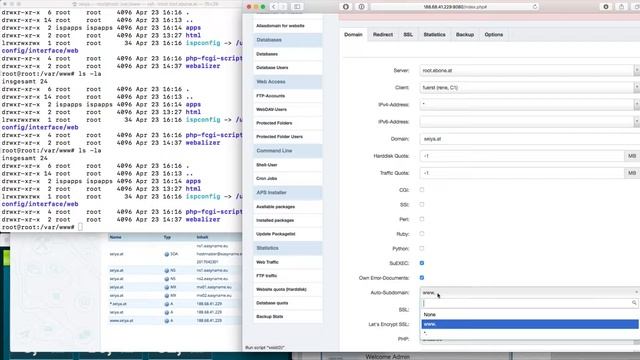This screenshot has width=640, height=360.
Task: Switch to the Domain tab
Action: (353, 35)
